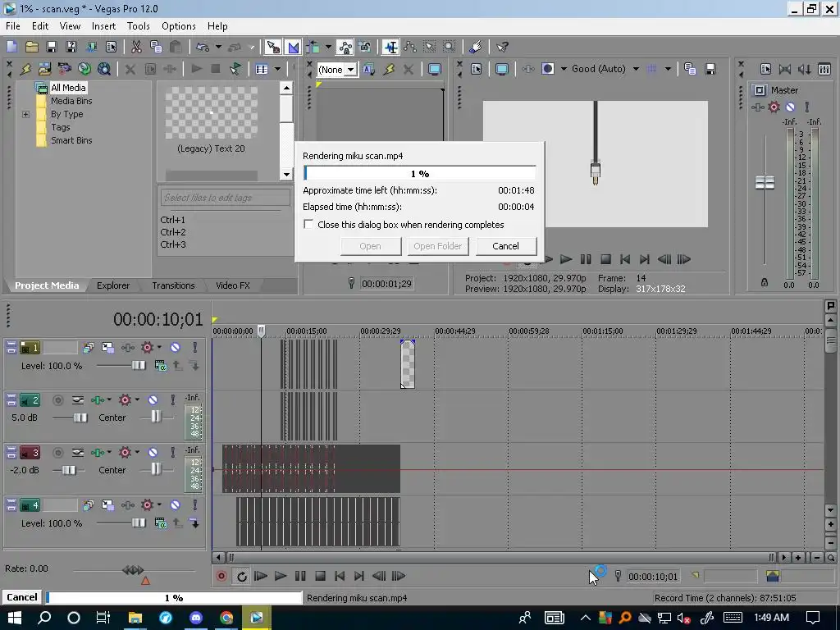Toggle Solo on Track 4
This screenshot has height=630, width=840.
195,505
